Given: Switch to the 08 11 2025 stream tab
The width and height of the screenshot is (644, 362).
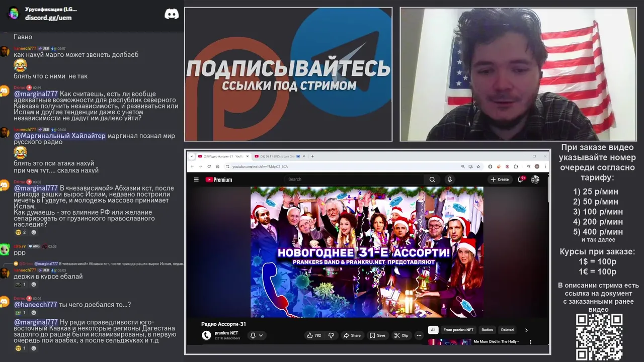Looking at the screenshot, I should (280, 156).
